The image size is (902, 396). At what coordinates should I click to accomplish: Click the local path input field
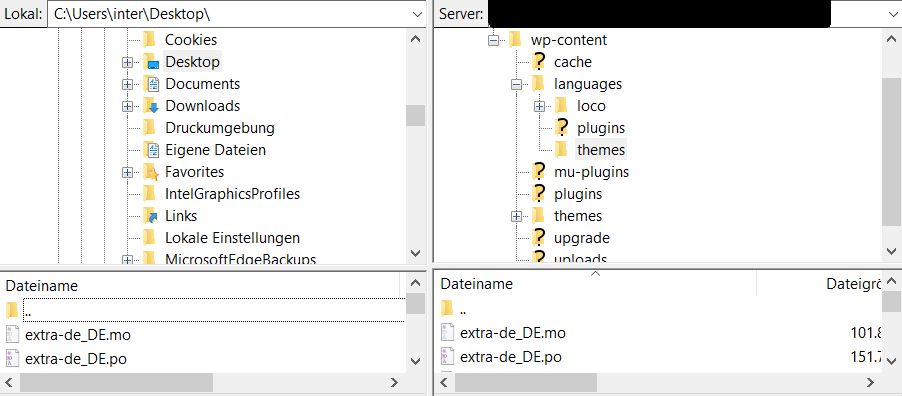pos(230,14)
